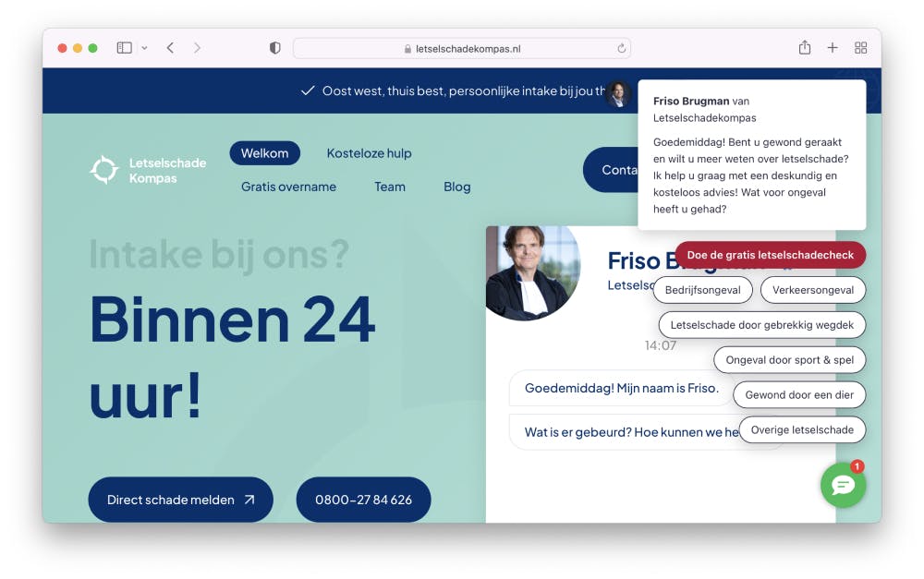Click the Safari forward navigation arrow
Screen dimensions: 924x579
[198, 47]
